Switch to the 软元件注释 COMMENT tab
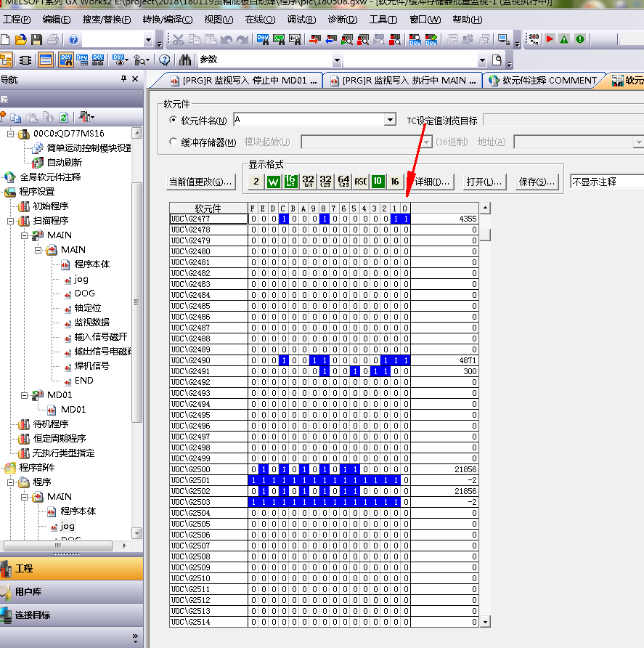This screenshot has width=644, height=648. coord(542,81)
